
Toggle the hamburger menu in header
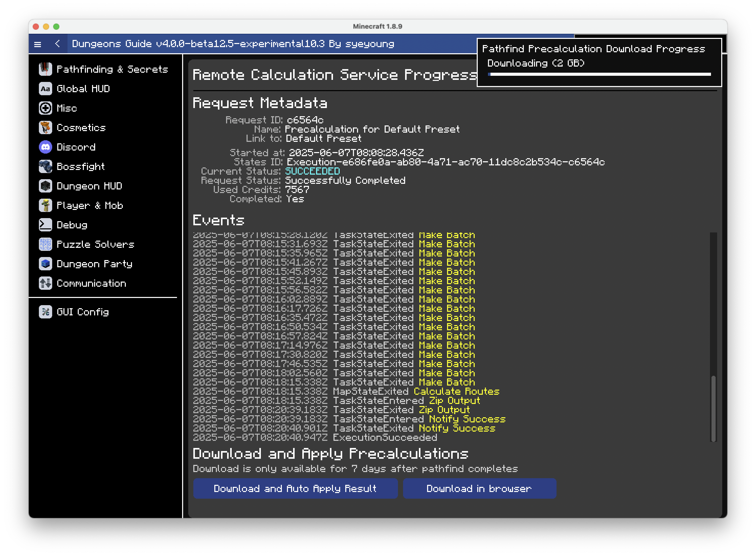click(38, 44)
